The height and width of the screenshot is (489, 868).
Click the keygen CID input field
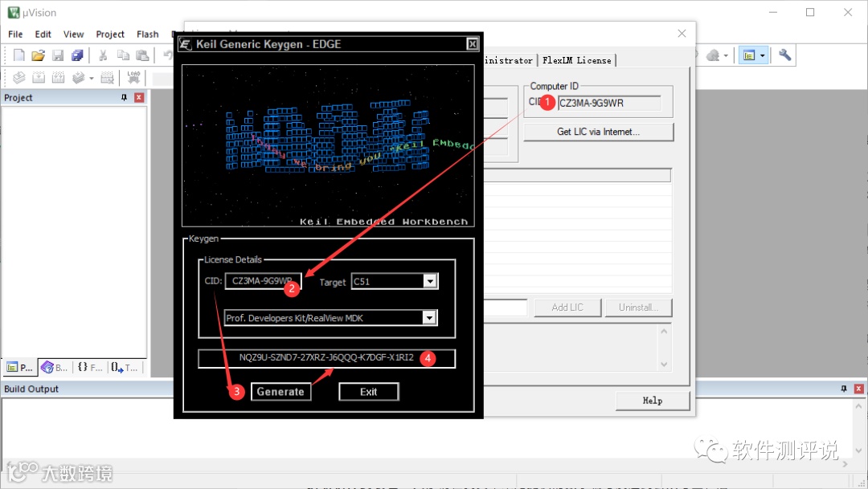pyautogui.click(x=263, y=281)
